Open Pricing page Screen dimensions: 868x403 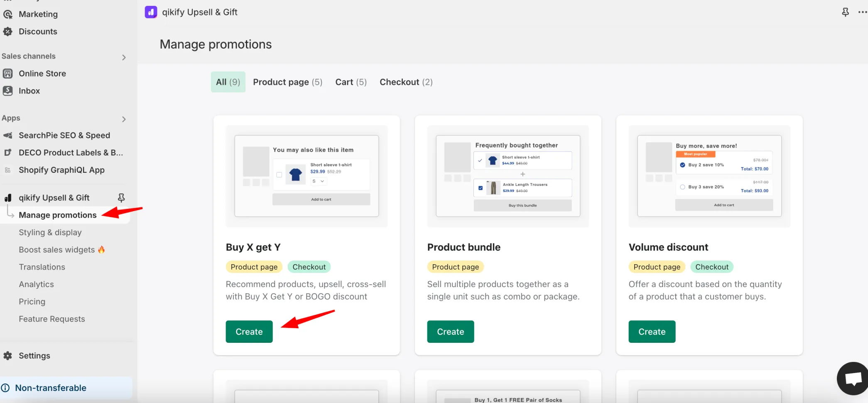pyautogui.click(x=32, y=302)
